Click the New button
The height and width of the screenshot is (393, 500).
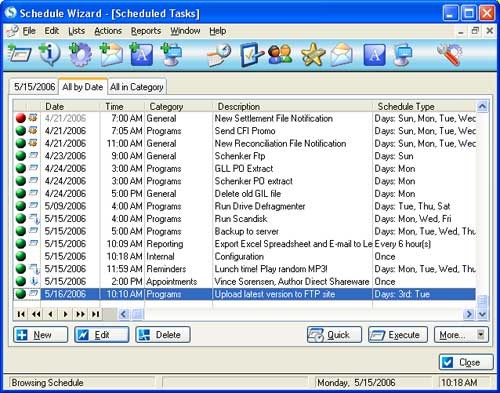pos(41,335)
